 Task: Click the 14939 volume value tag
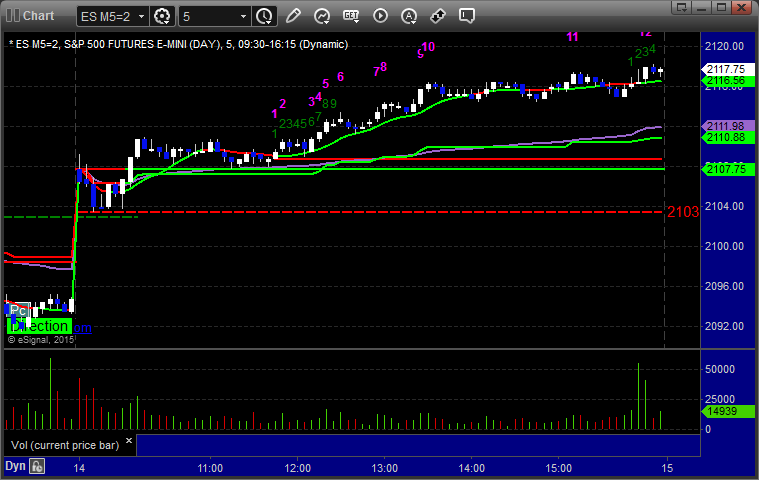[727, 411]
